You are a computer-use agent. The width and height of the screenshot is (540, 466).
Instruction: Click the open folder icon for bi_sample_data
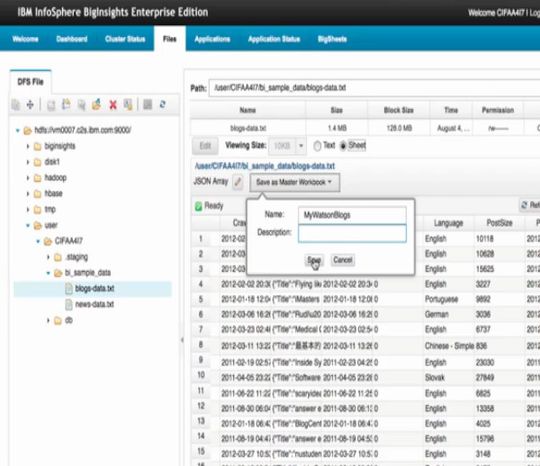[x=58, y=273]
